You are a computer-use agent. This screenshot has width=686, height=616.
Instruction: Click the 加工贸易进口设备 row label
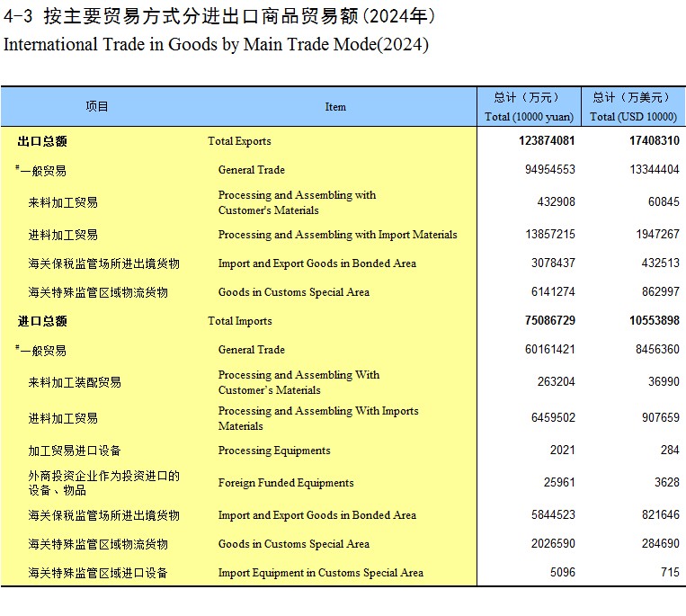click(75, 451)
